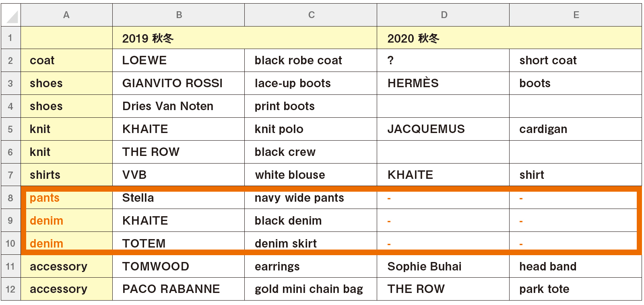Select the LOEWE cell

[x=179, y=61]
